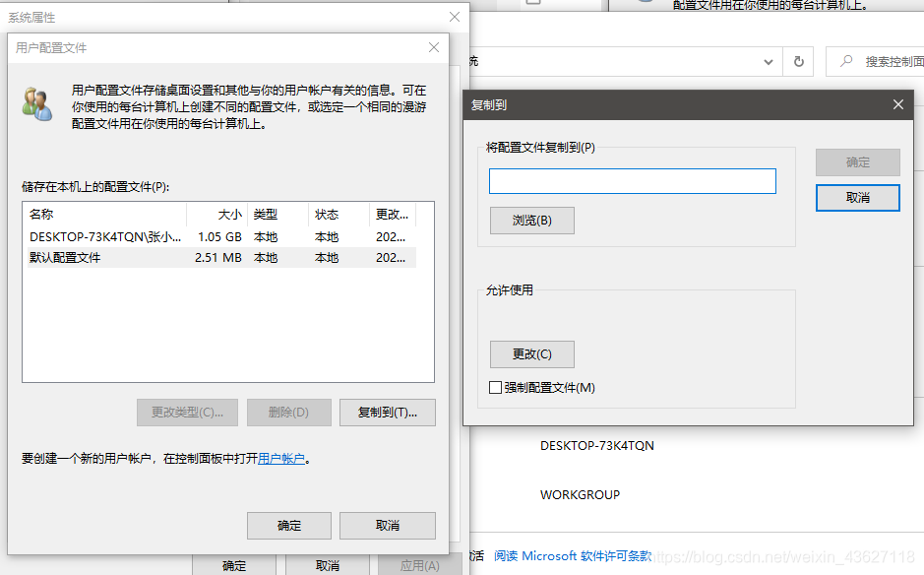The image size is (924, 575).
Task: Sort profiles by 状态 column header
Action: pos(339,214)
